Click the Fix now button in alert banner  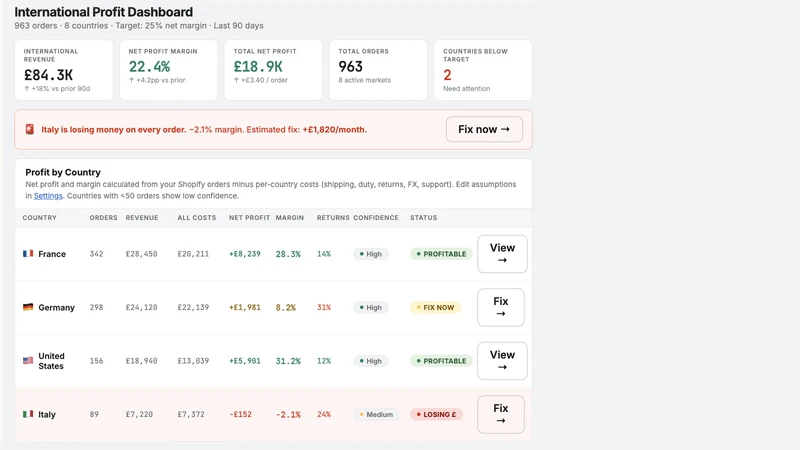click(x=484, y=130)
